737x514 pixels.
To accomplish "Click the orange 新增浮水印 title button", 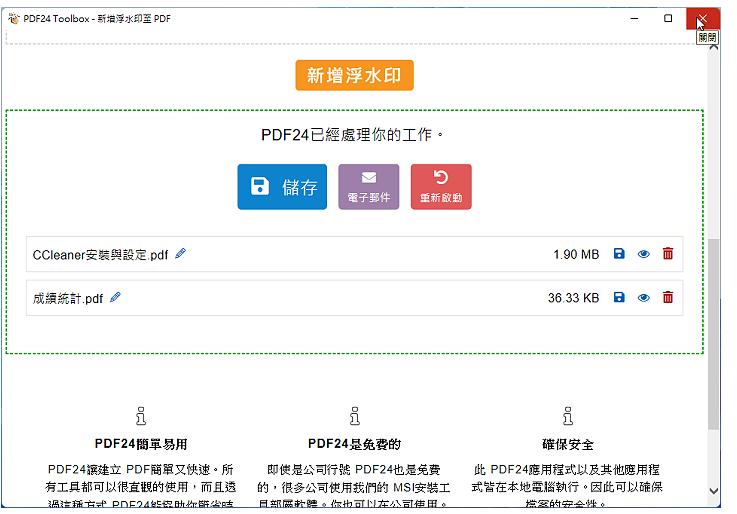I will pyautogui.click(x=354, y=75).
